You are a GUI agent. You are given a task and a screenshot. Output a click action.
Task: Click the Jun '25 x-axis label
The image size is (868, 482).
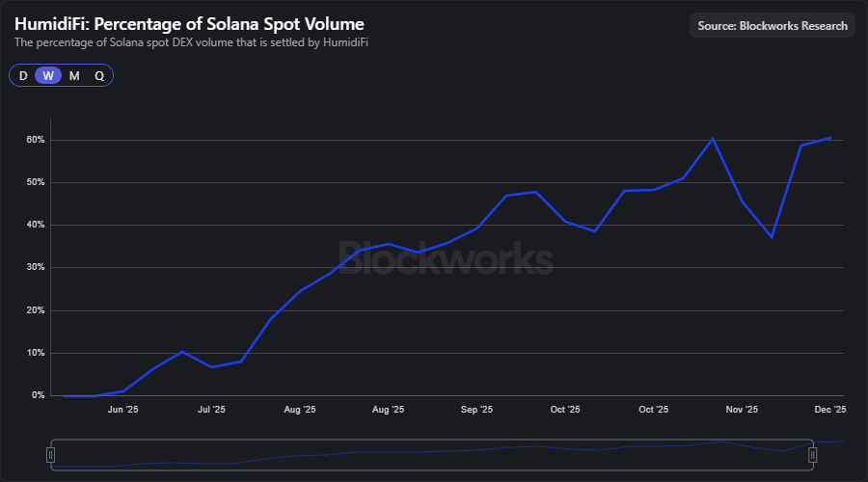122,410
